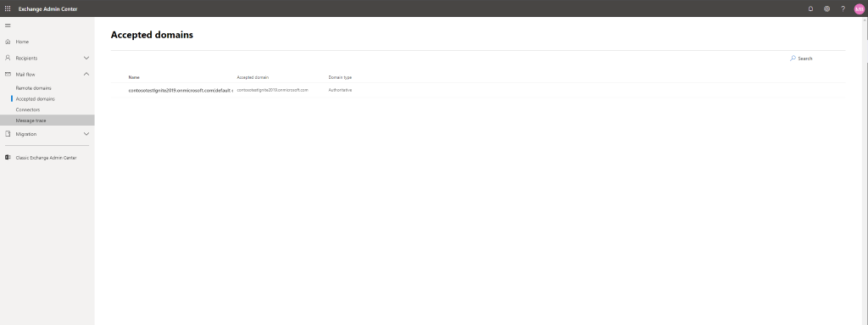Click the Mail flow envelope icon
The image size is (868, 325).
tap(8, 74)
